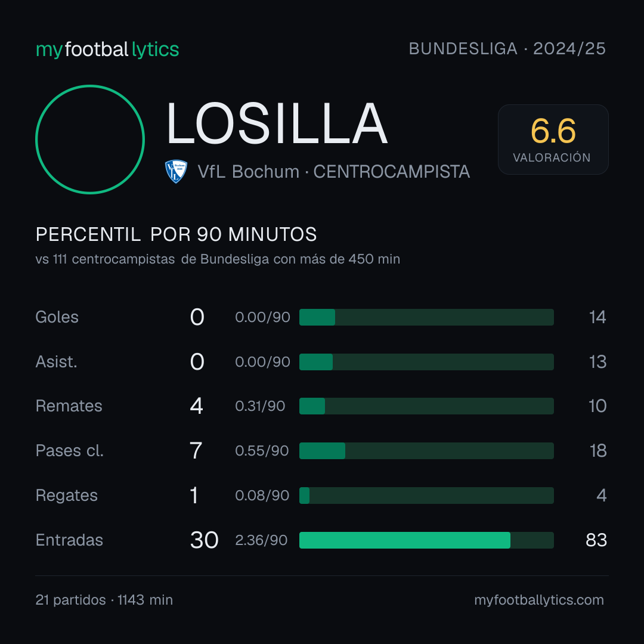Click the Percentil por 90 minutos heading
Image resolution: width=644 pixels, height=644 pixels.
coord(176,234)
